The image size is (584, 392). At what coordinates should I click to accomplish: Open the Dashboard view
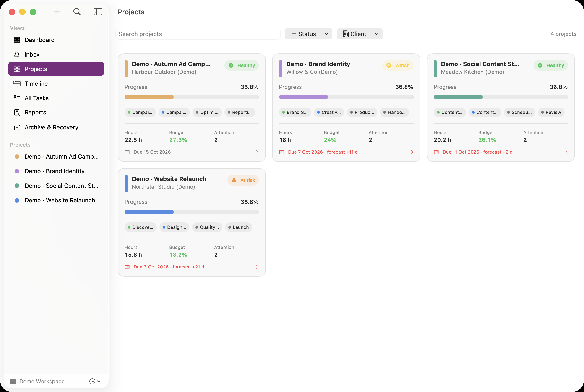tap(56, 40)
